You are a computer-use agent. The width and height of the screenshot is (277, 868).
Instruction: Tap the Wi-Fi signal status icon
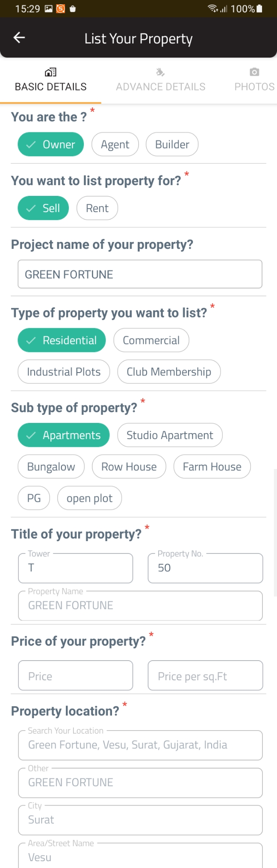[x=212, y=9]
